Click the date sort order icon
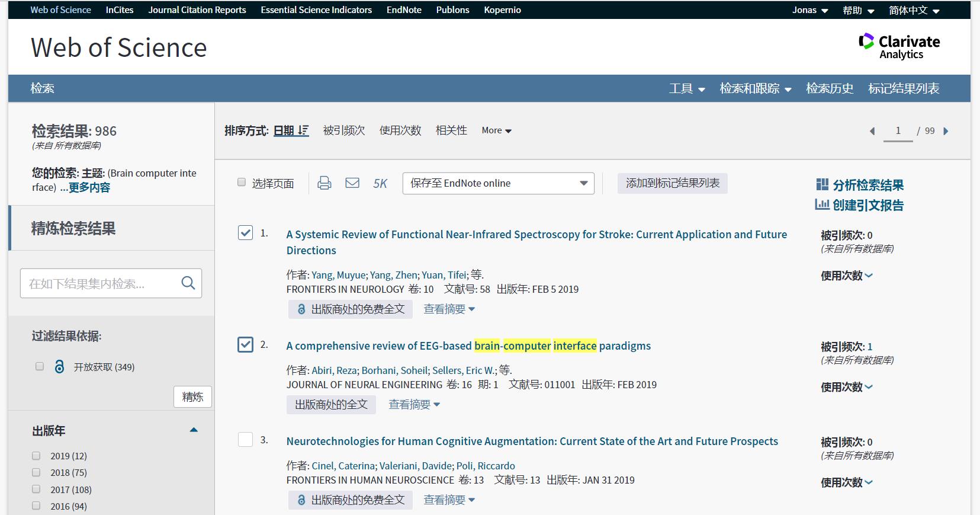The width and height of the screenshot is (980, 515). (303, 130)
